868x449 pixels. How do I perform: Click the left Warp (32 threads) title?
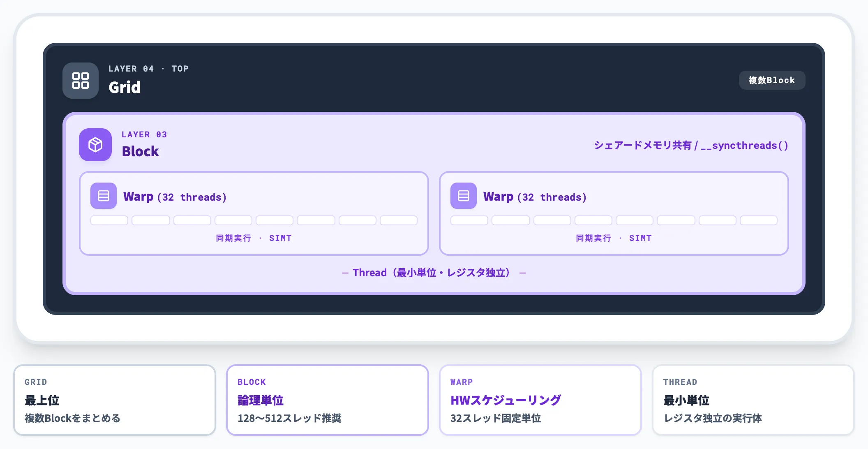coord(175,197)
